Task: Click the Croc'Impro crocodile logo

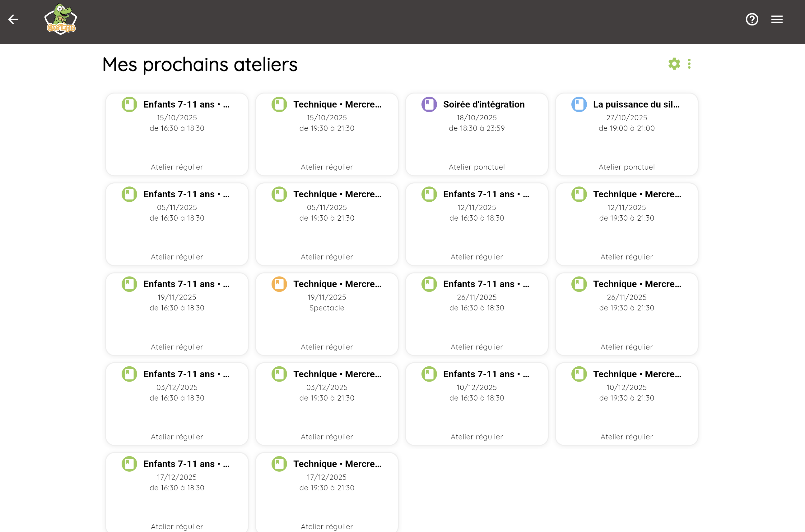Action: (60, 19)
